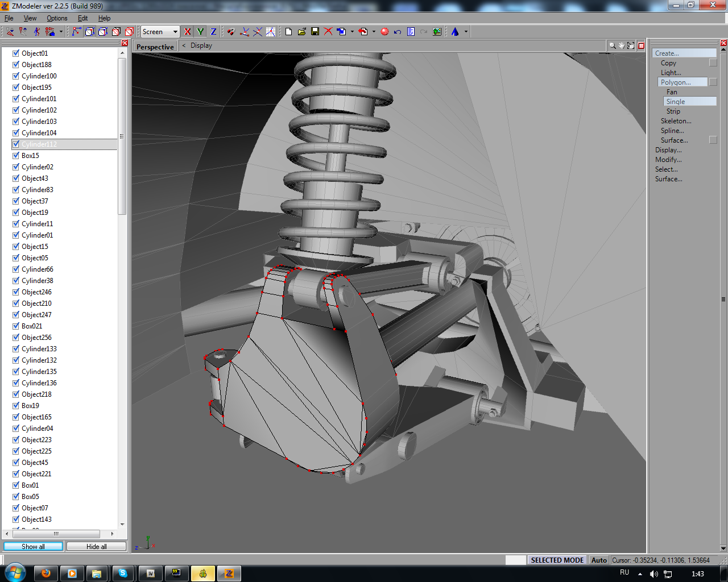Screen dimensions: 728x582
Task: Click the Undo arrow in toolbar
Action: 398,32
